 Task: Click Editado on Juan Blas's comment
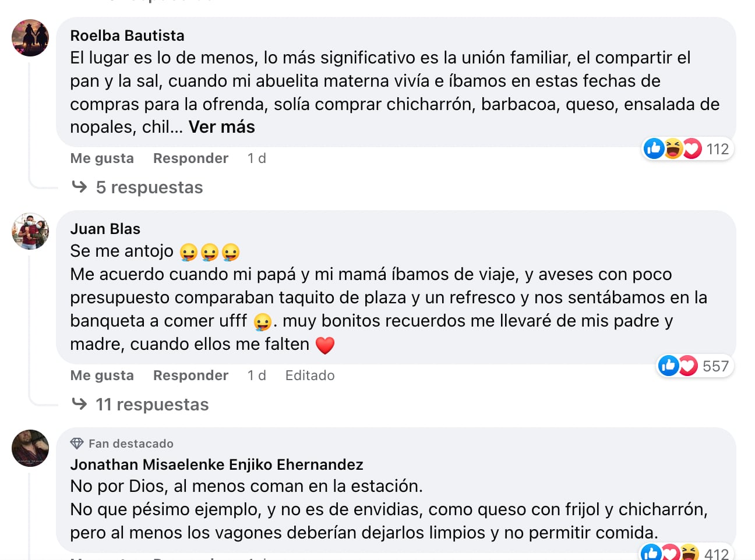[309, 375]
